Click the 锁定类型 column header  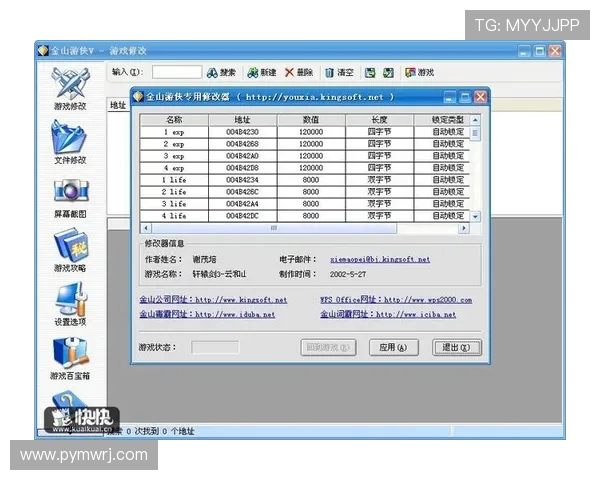(x=442, y=120)
